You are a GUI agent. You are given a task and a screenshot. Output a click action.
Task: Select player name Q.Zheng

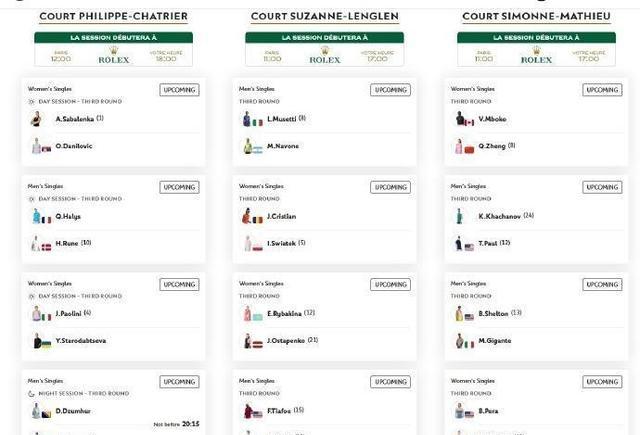492,146
